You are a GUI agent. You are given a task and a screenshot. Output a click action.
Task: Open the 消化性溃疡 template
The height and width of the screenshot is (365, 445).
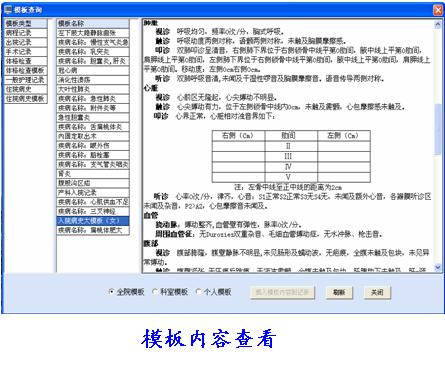point(93,80)
